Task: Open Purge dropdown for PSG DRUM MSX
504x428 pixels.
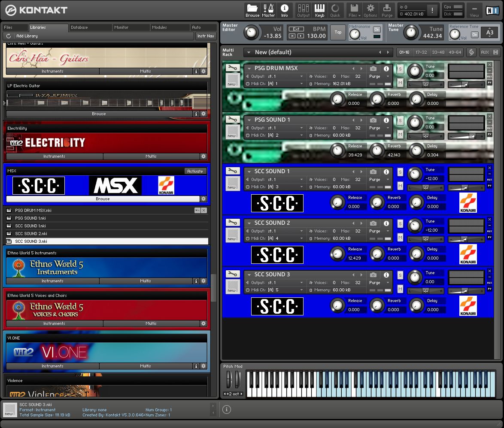Action: pyautogui.click(x=388, y=76)
